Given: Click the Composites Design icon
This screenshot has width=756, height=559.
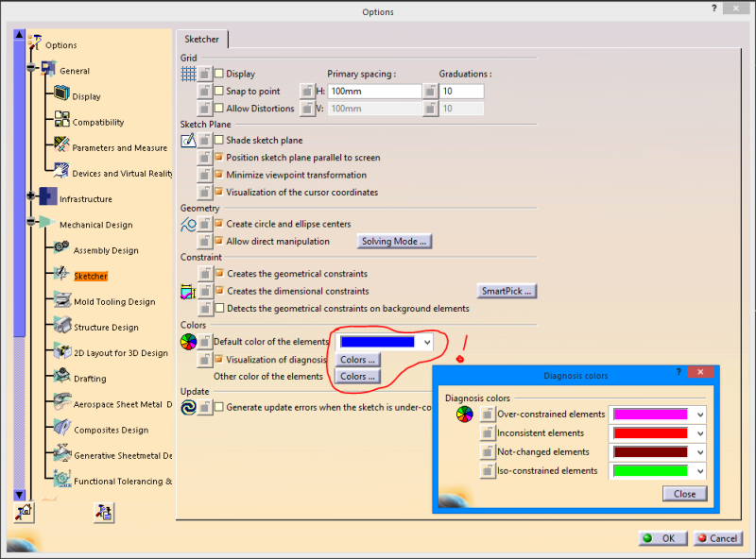Looking at the screenshot, I should coord(60,429).
